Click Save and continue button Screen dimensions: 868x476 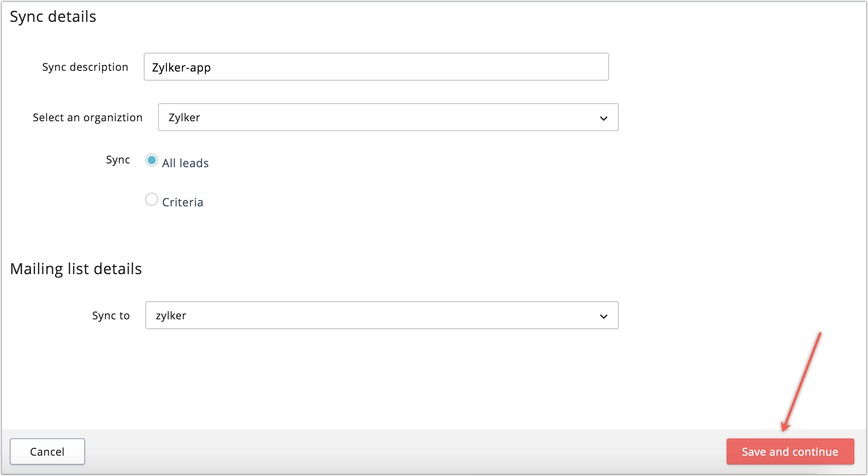point(790,452)
